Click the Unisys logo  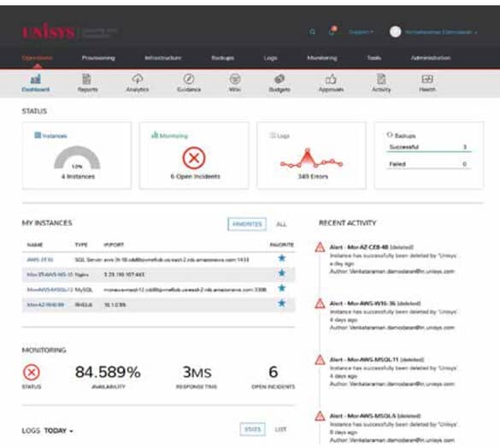tap(49, 32)
